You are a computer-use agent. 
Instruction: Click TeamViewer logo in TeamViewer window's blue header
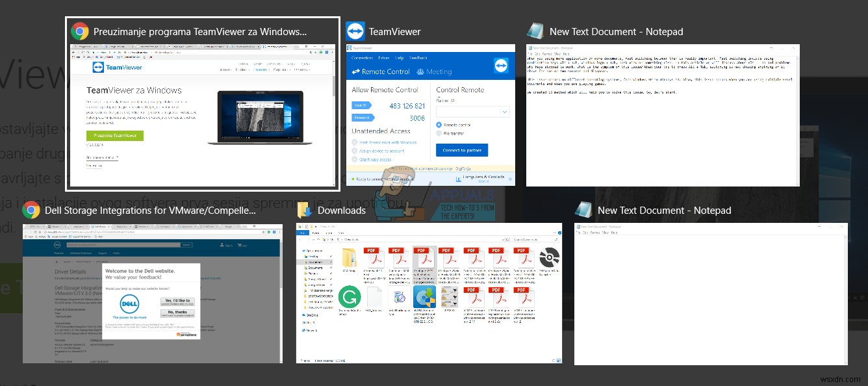point(501,66)
